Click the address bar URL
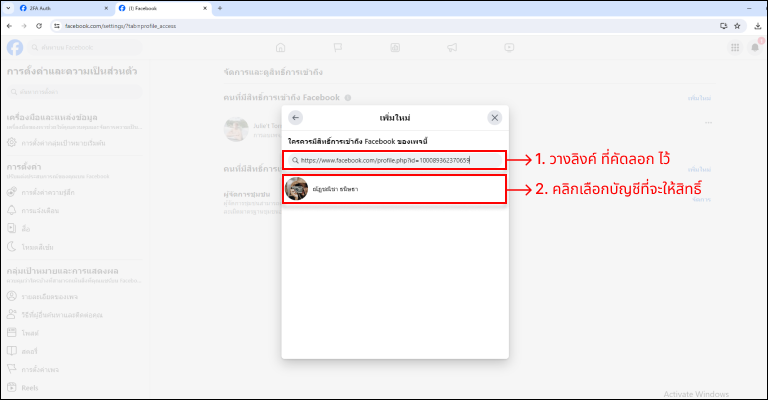 point(120,26)
